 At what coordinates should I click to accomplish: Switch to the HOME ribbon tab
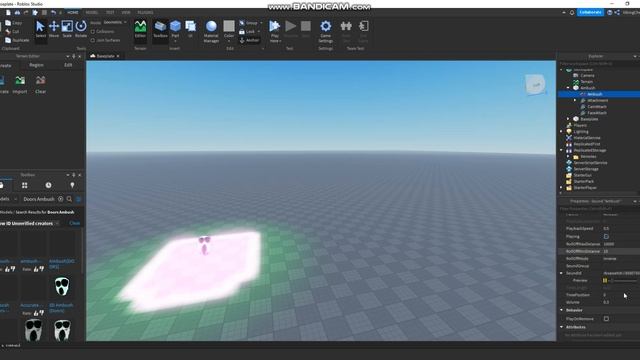pyautogui.click(x=73, y=13)
